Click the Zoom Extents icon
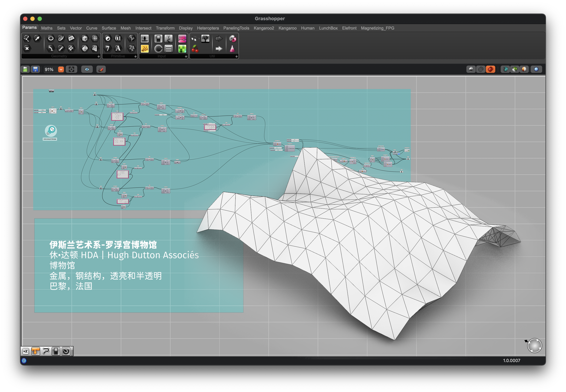The width and height of the screenshot is (566, 392). tap(71, 69)
